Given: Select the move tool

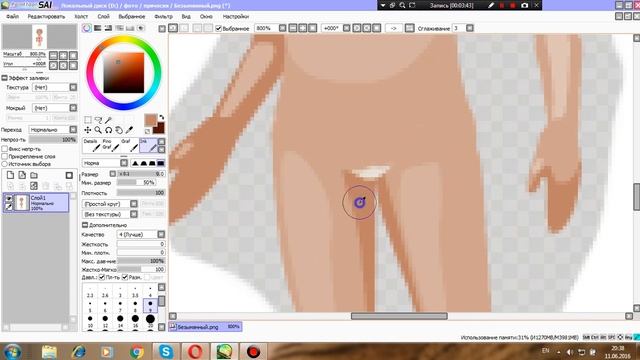Looking at the screenshot, I should [x=88, y=130].
